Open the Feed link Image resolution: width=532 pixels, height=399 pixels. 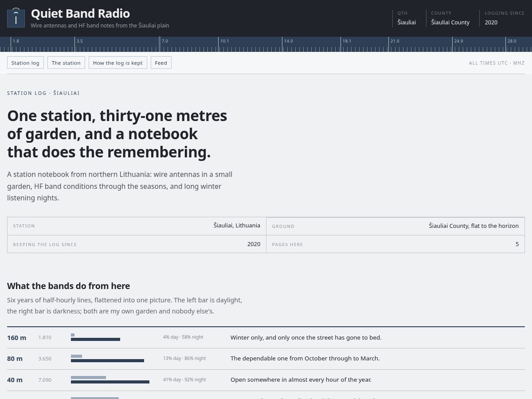[161, 63]
